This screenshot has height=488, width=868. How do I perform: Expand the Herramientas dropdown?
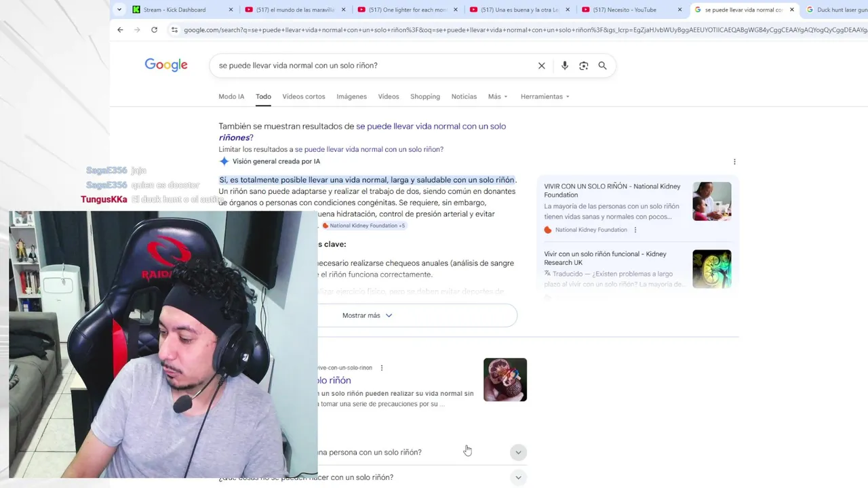(545, 96)
